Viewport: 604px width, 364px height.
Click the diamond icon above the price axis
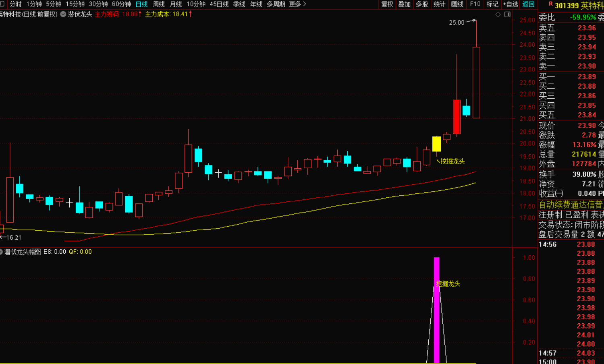coord(498,14)
